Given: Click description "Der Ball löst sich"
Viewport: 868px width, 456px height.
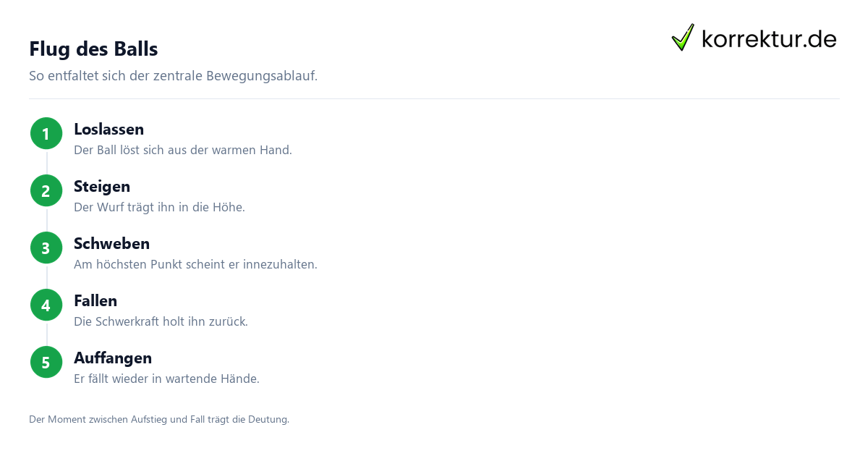Looking at the screenshot, I should (183, 151).
